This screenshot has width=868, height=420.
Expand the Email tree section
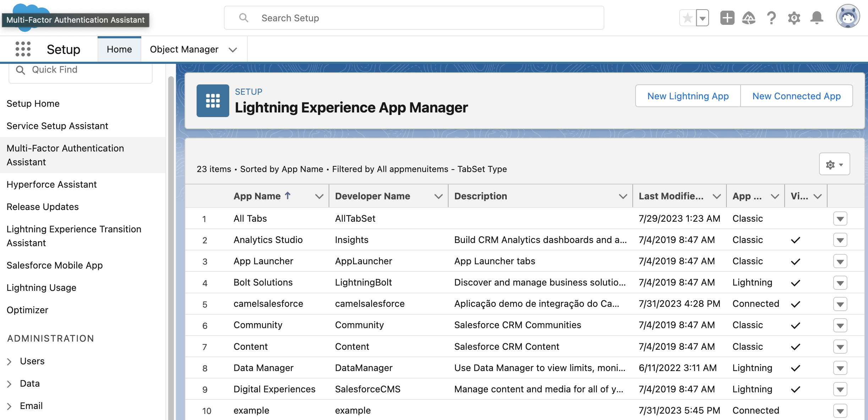(x=10, y=406)
